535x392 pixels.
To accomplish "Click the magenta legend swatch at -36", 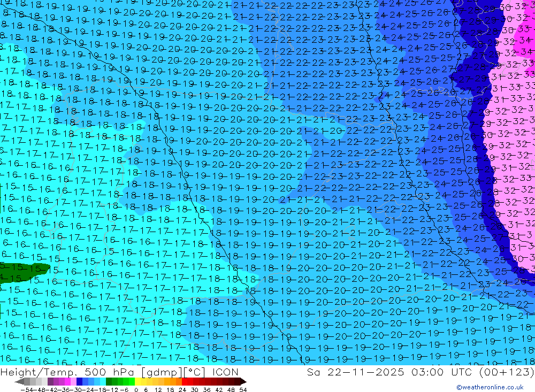I will tap(67, 381).
